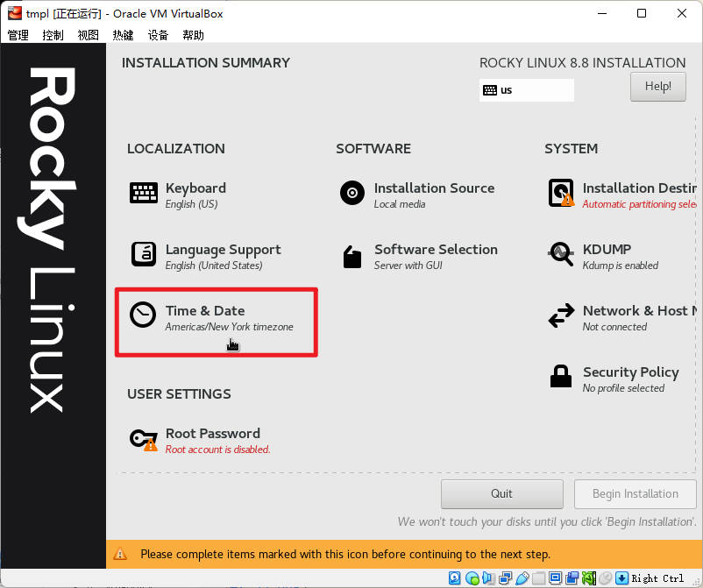Open Language Support settings

click(206, 257)
